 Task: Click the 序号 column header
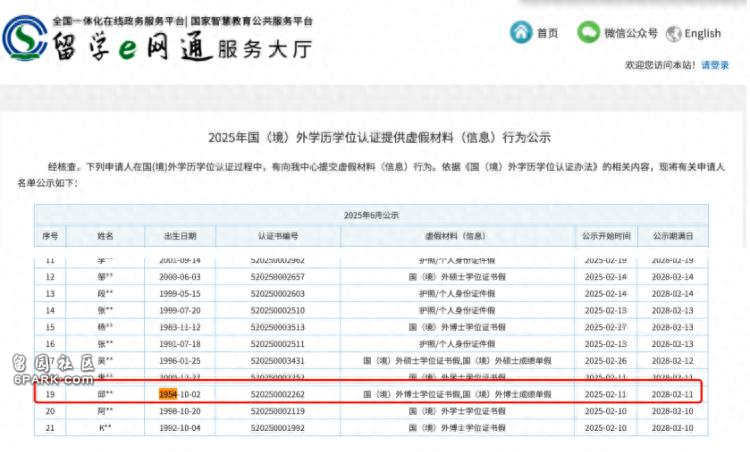pyautogui.click(x=50, y=236)
